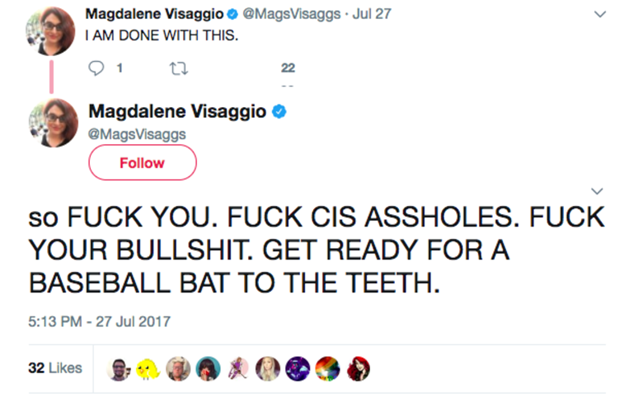Open the blonde-haired avatar liker profile

(x=268, y=369)
